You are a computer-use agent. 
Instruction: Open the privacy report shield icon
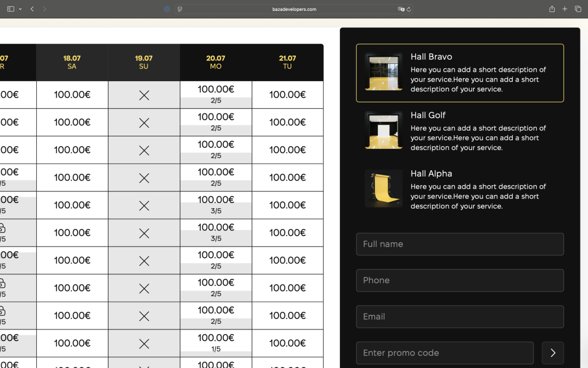pyautogui.click(x=167, y=9)
